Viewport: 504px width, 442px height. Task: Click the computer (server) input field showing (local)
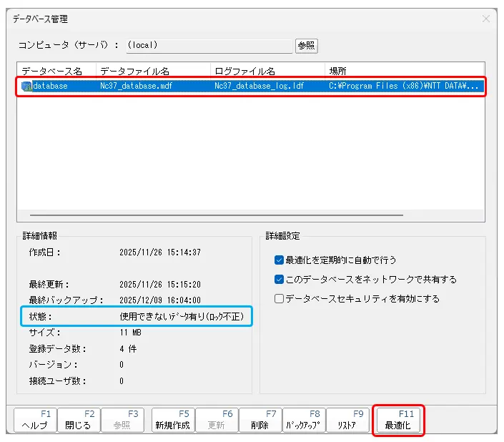coord(208,45)
